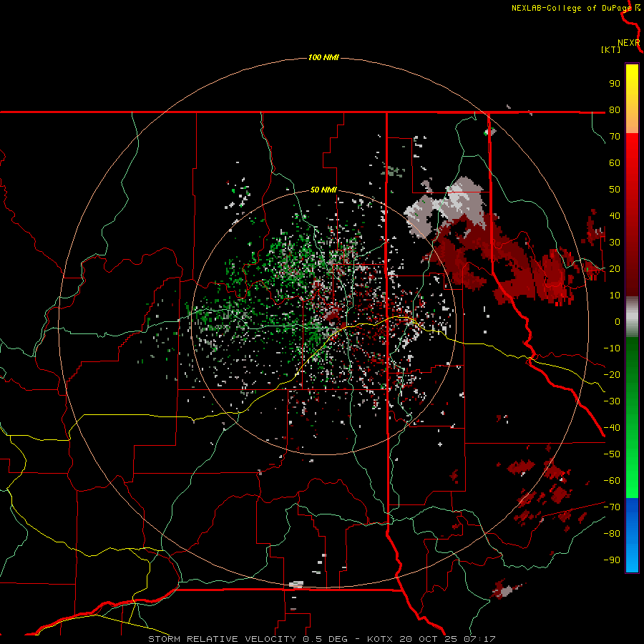This screenshot has height=644, width=644.
Task: Click the -60 value on velocity scale
Action: point(612,481)
